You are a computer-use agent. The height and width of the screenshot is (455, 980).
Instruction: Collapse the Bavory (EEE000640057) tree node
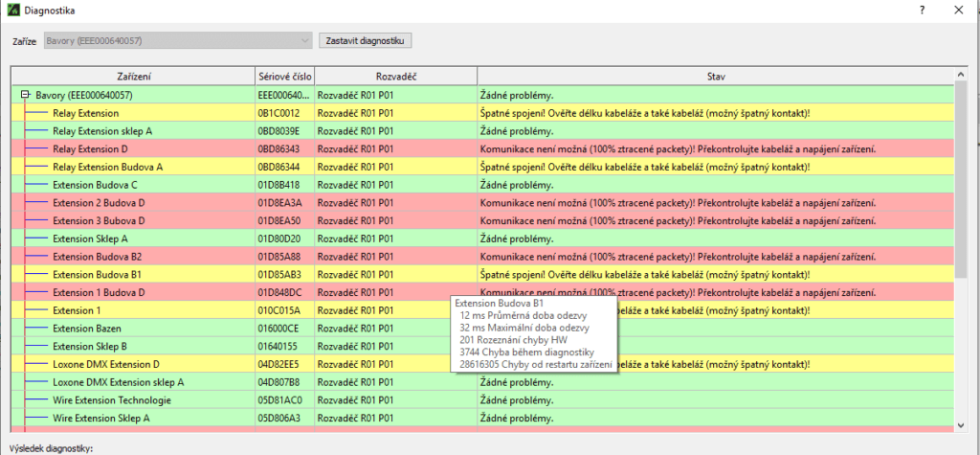25,95
